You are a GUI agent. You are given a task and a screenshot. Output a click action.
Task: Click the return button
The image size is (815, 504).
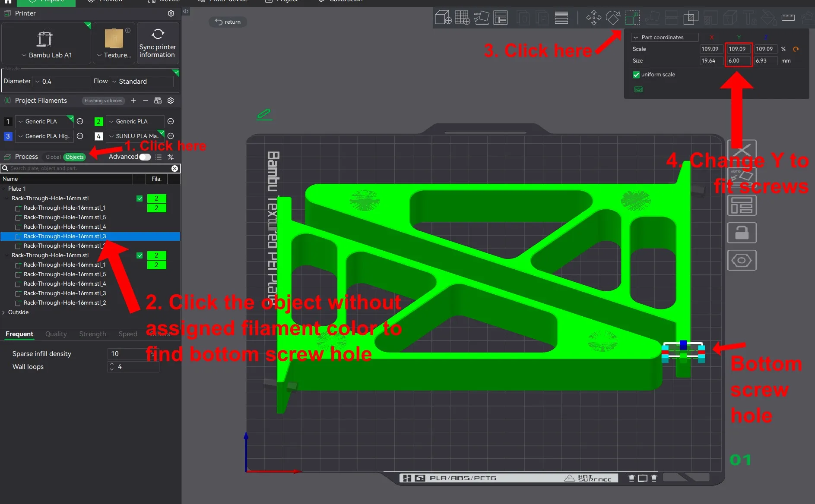click(228, 22)
